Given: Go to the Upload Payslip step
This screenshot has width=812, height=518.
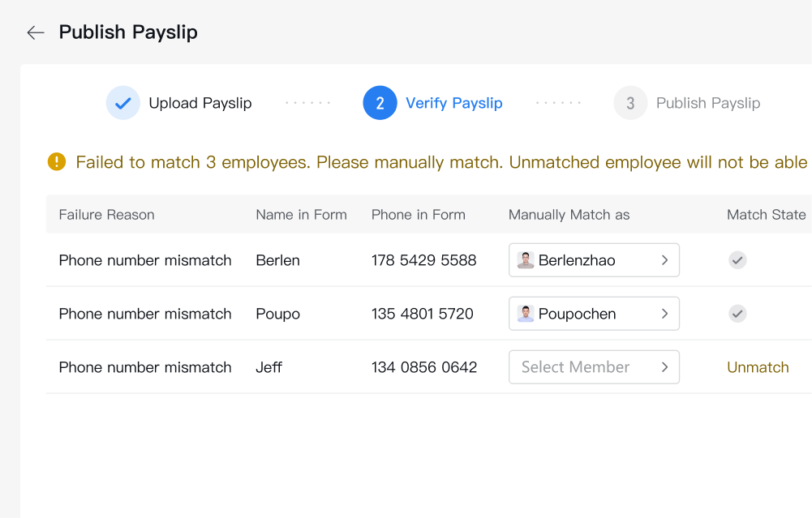Looking at the screenshot, I should click(200, 103).
